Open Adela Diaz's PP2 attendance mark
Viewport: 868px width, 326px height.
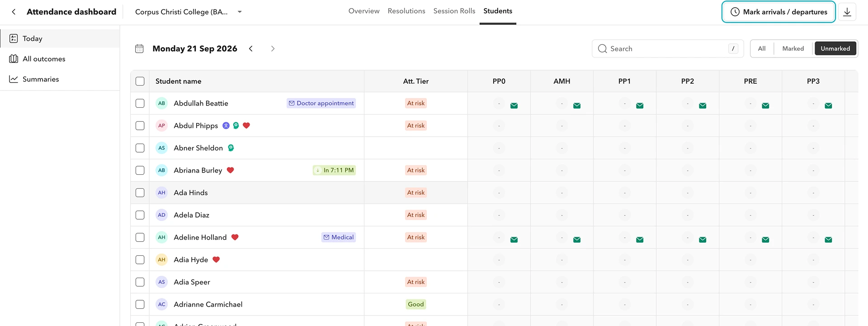pos(688,215)
